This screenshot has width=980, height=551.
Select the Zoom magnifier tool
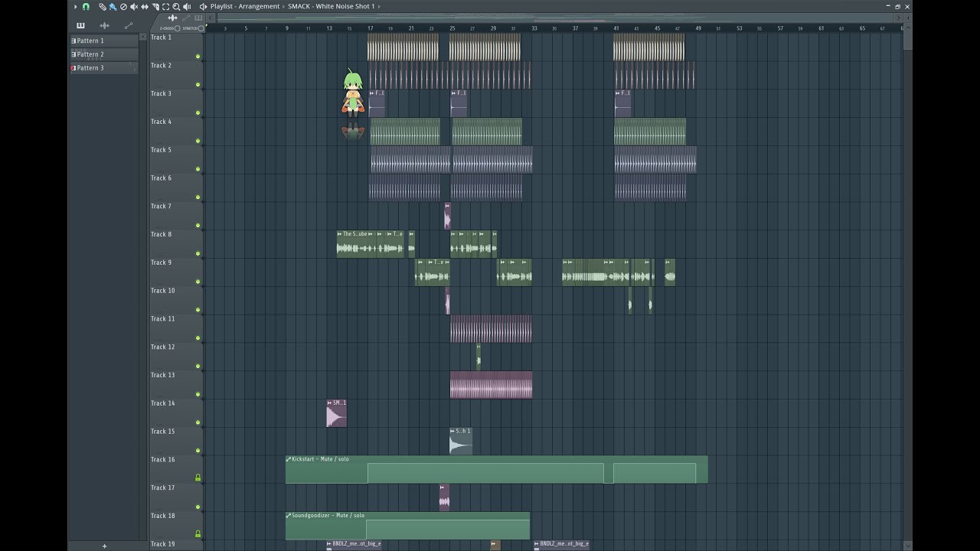click(x=176, y=7)
